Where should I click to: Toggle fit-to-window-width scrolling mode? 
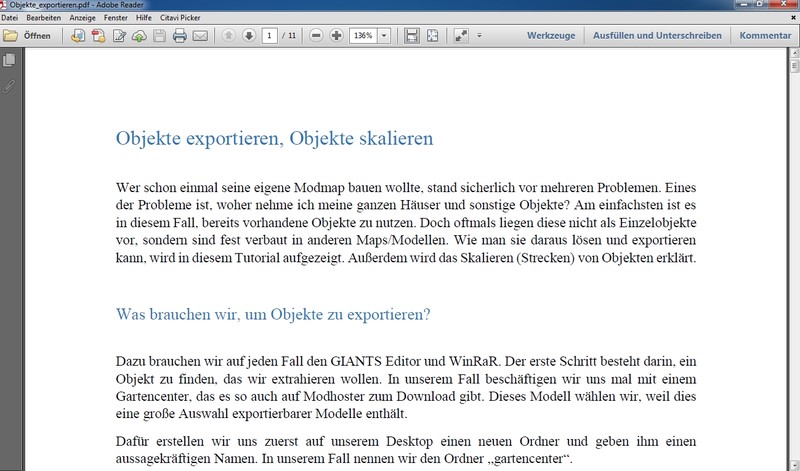411,36
